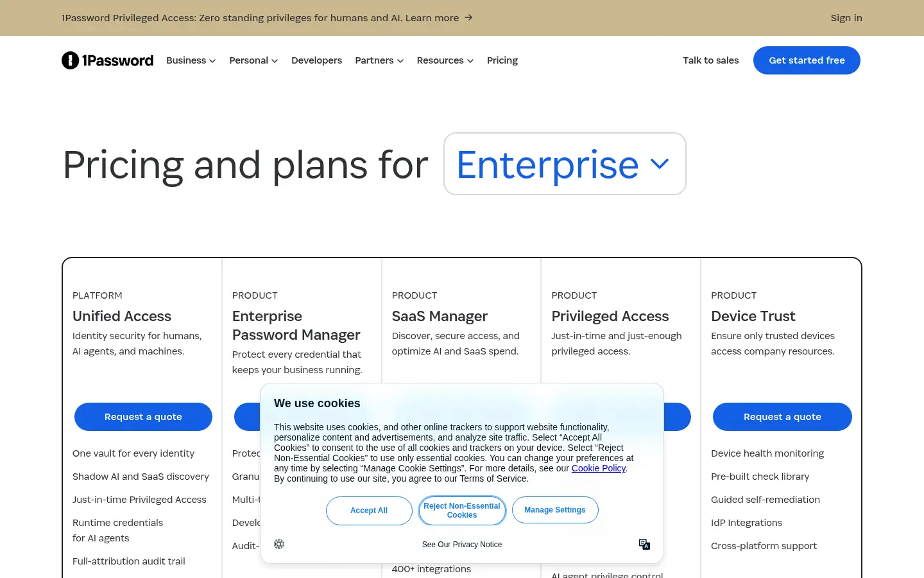Click 'Guided self-remediation' text

[x=766, y=500]
